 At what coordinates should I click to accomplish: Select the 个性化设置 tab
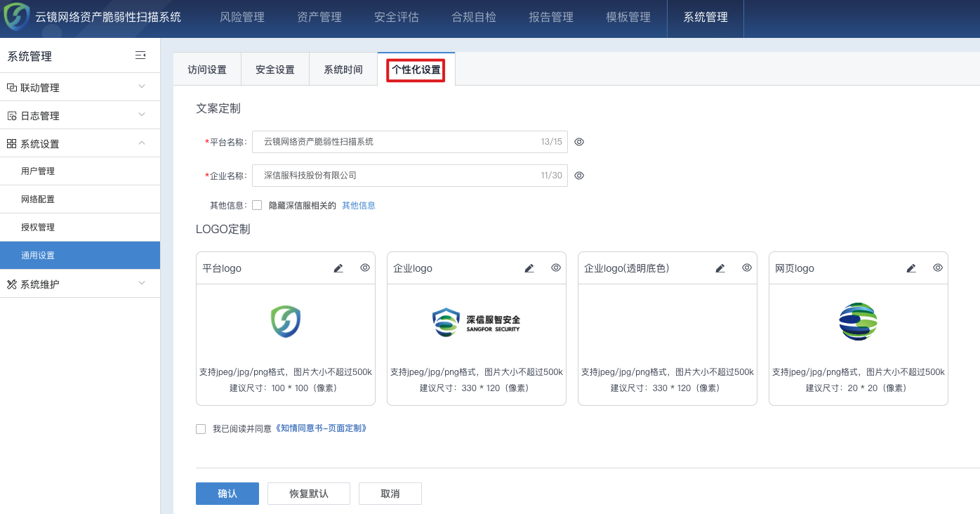(x=416, y=70)
